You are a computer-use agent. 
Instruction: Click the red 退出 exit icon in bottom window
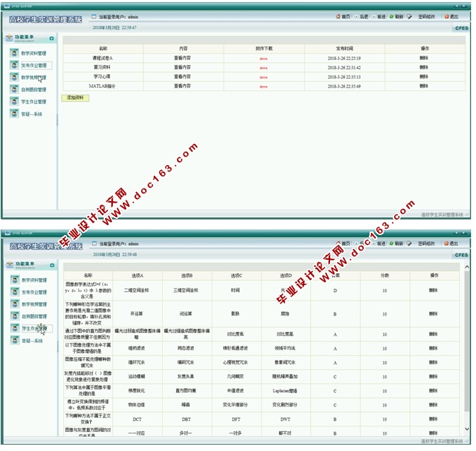click(x=446, y=243)
